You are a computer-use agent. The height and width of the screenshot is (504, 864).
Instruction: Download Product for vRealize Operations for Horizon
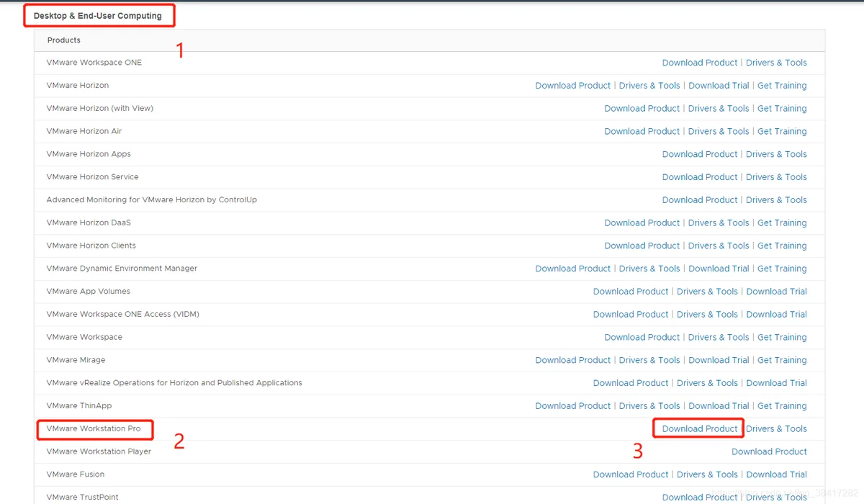[631, 383]
